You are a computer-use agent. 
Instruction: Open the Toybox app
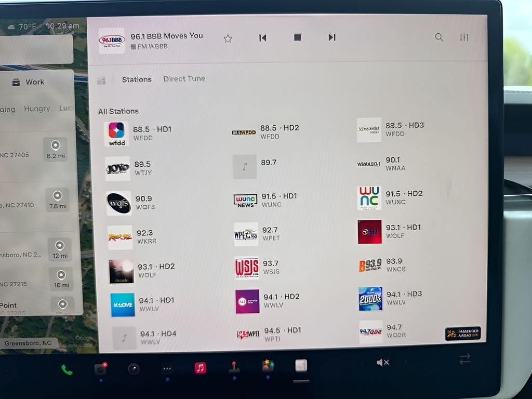coord(268,366)
